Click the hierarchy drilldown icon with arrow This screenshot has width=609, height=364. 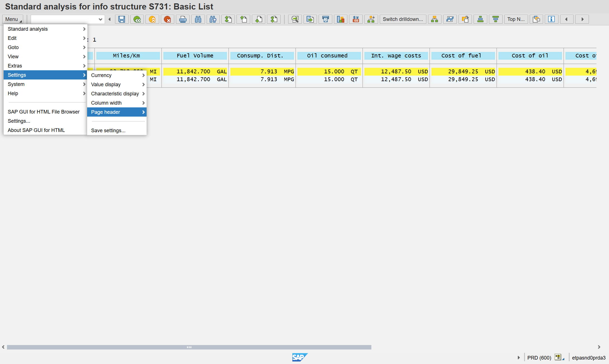pos(371,19)
